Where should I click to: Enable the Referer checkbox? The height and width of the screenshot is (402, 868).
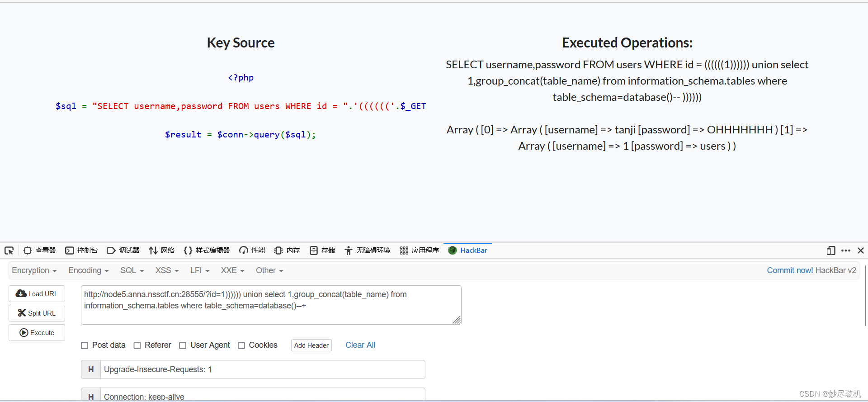[x=137, y=345]
